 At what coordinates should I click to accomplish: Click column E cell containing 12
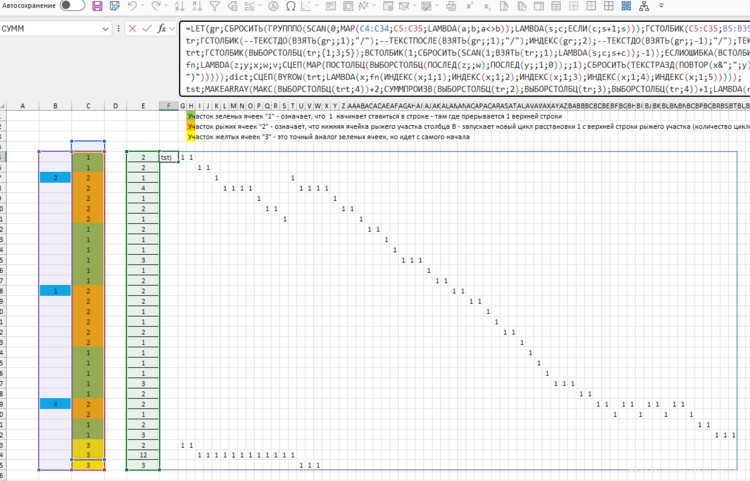pyautogui.click(x=143, y=455)
